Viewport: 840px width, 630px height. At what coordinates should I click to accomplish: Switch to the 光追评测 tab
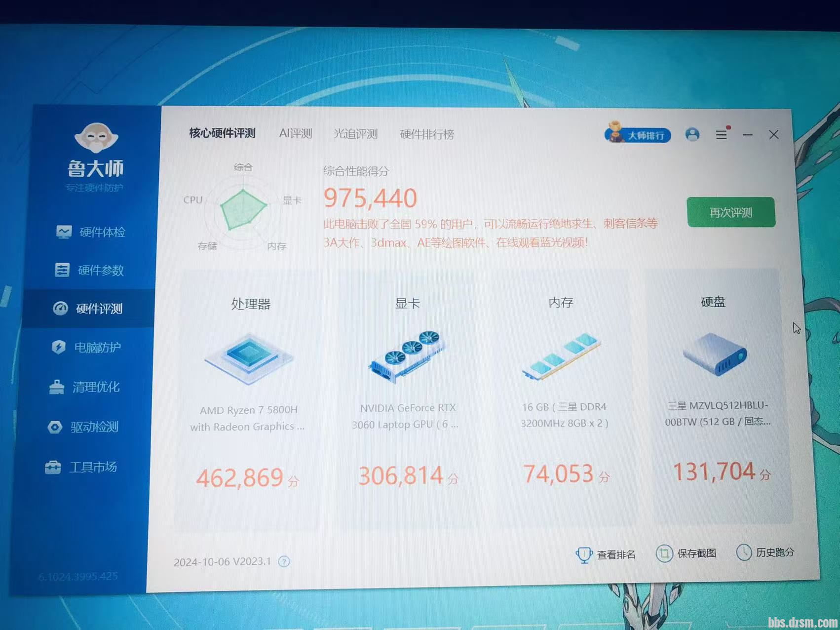point(355,134)
